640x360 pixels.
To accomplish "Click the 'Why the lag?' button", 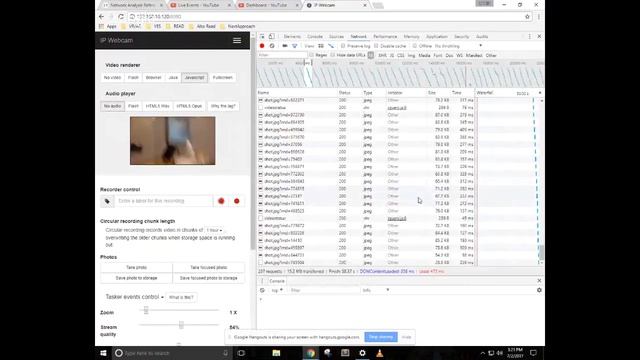I will 223,106.
